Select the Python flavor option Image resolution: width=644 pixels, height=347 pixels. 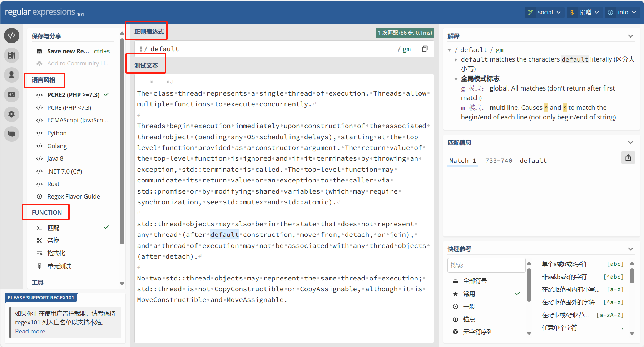point(57,133)
